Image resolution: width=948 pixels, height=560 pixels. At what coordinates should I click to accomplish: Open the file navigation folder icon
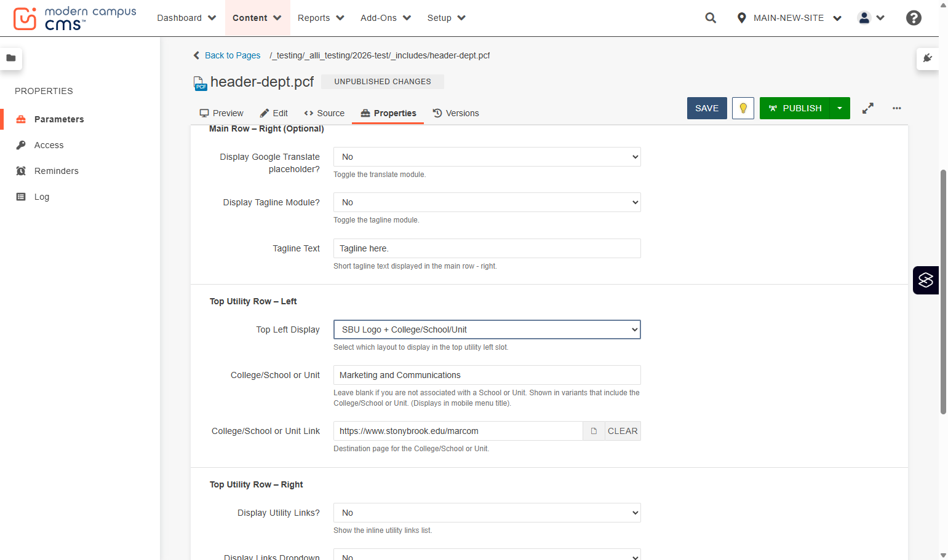click(11, 58)
